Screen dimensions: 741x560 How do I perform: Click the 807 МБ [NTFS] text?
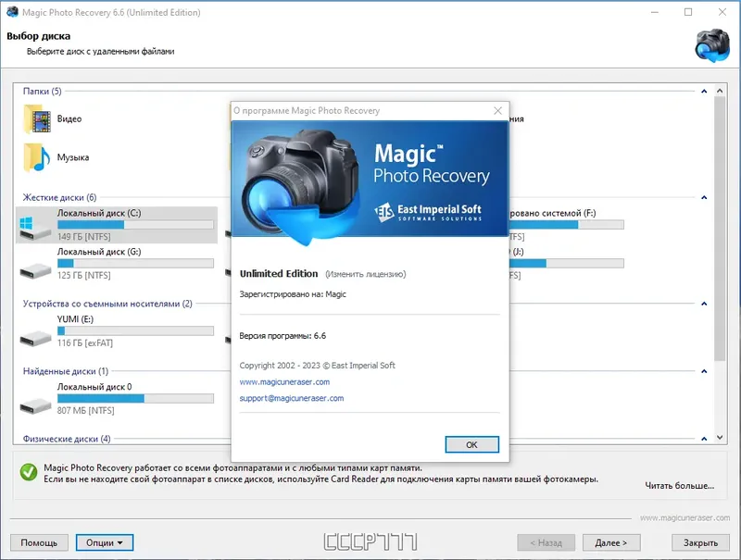(x=85, y=411)
